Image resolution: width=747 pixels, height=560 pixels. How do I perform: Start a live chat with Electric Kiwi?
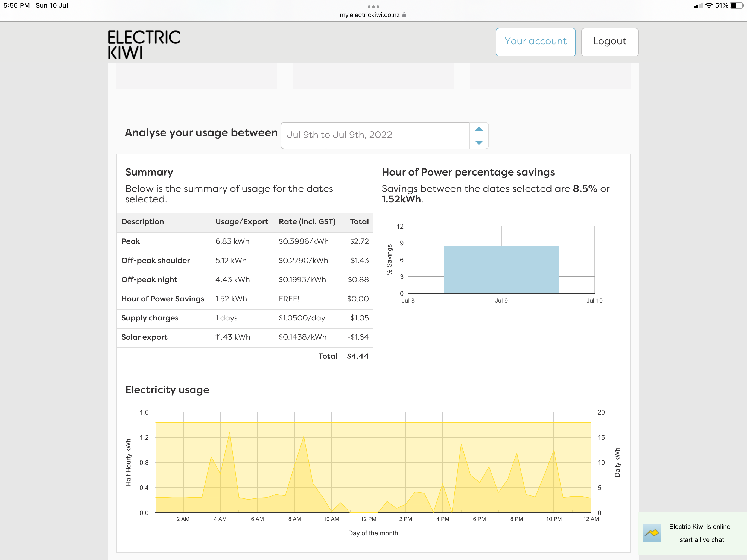701,533
